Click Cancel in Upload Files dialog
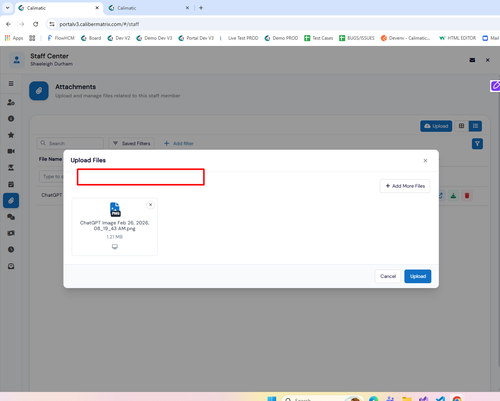This screenshot has width=500, height=401. (x=388, y=276)
